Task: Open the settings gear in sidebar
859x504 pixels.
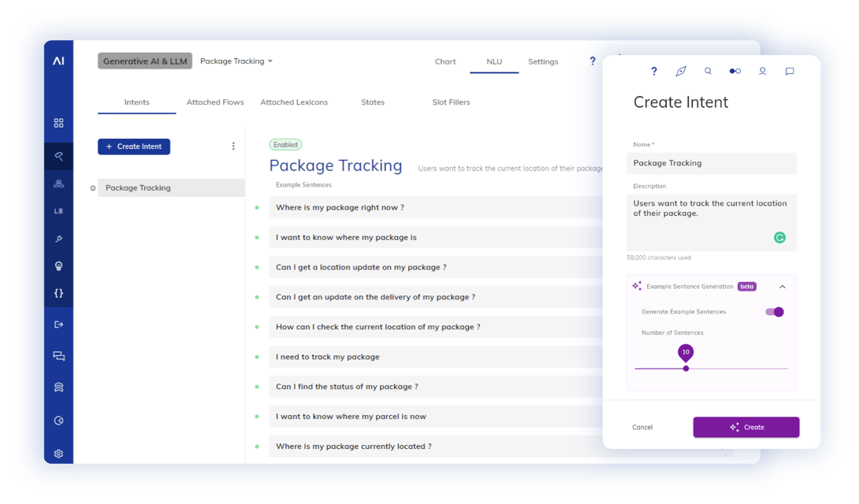Action: click(58, 454)
